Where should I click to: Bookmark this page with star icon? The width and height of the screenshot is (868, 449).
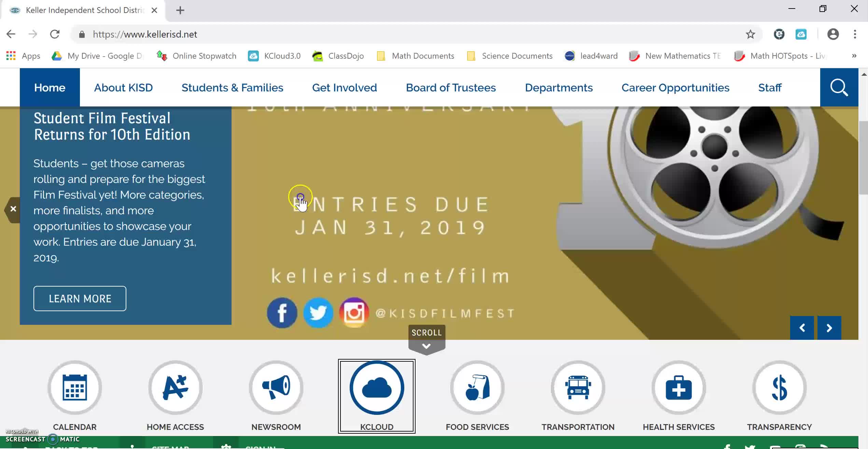tap(750, 34)
